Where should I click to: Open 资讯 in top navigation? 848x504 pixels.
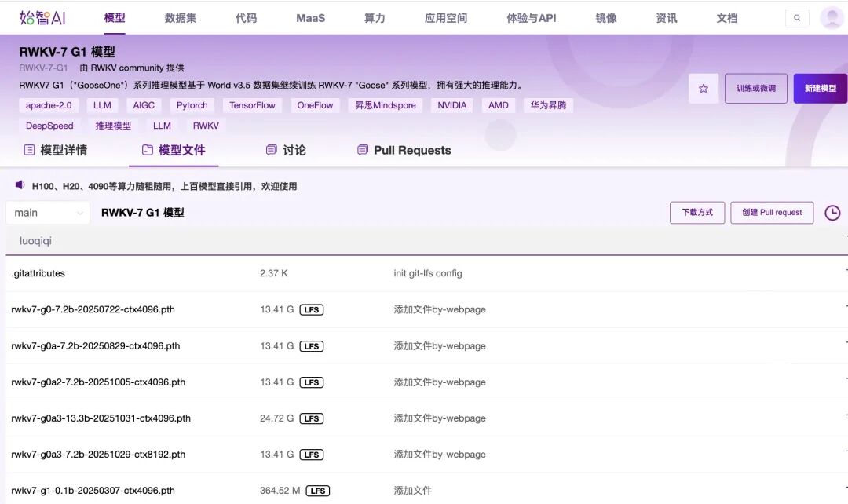(x=667, y=18)
